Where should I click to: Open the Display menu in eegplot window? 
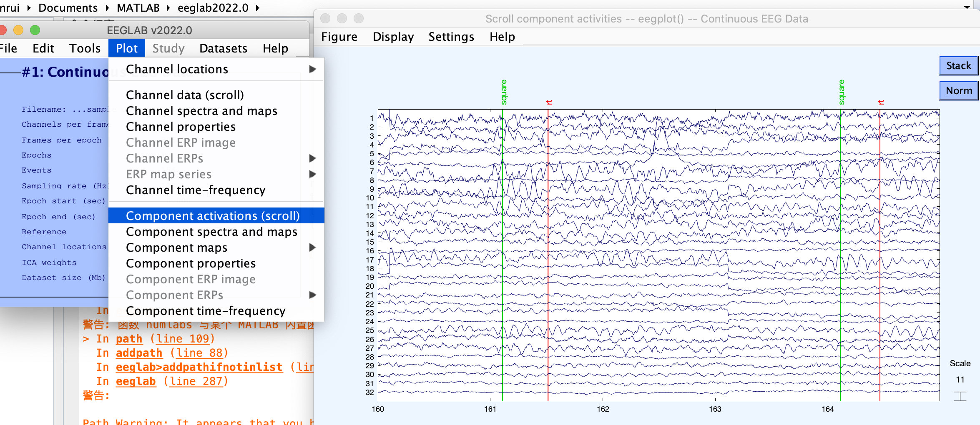[x=393, y=37]
